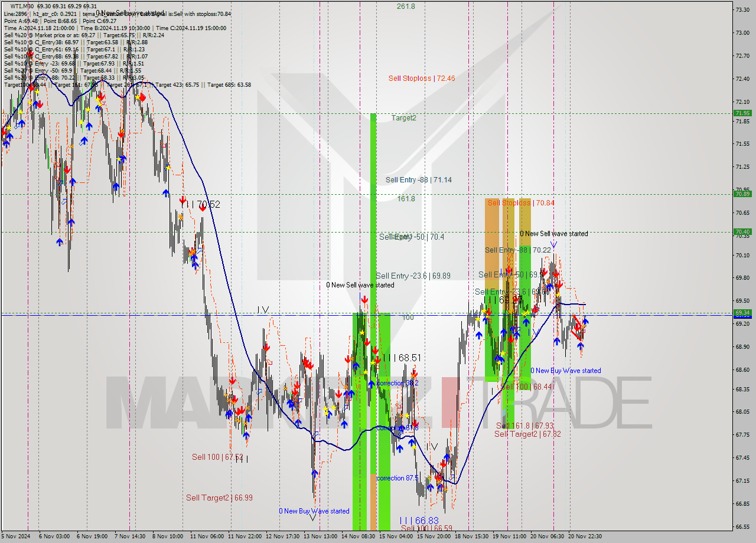The height and width of the screenshot is (543, 756).
Task: Click the 68.90 price axis value
Action: coord(742,346)
